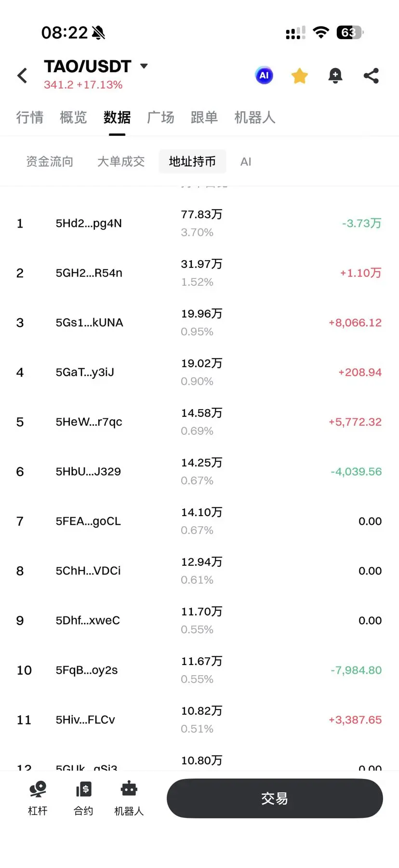Open holder address 5Hd2...pg4N row
The image size is (399, 868).
pyautogui.click(x=199, y=223)
